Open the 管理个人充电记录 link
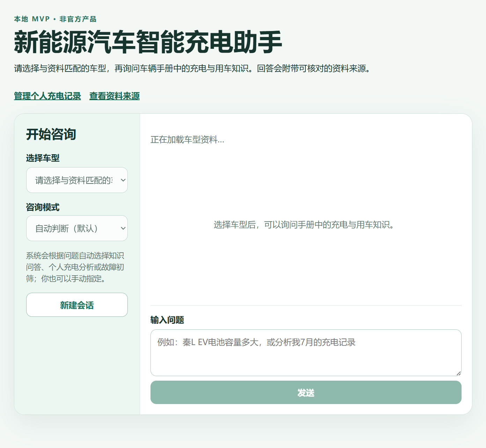This screenshot has height=448, width=486. pos(47,96)
